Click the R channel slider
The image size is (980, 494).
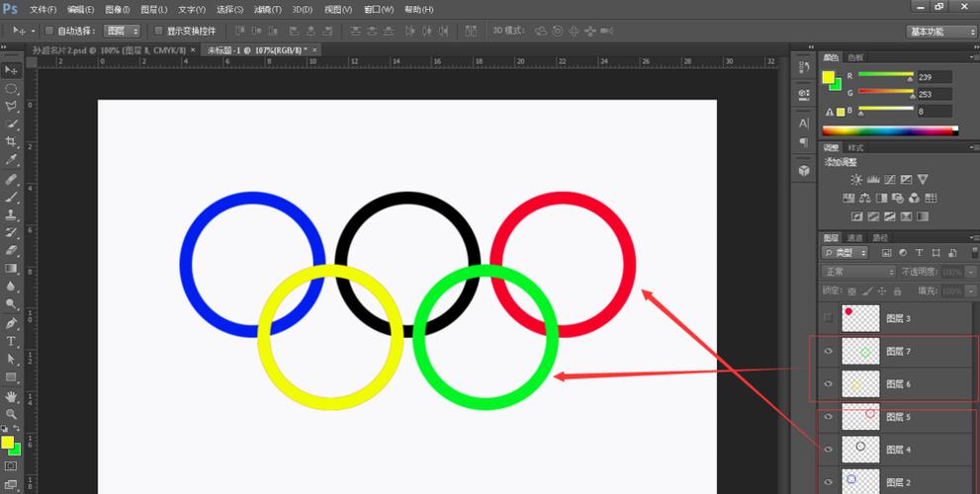click(886, 75)
